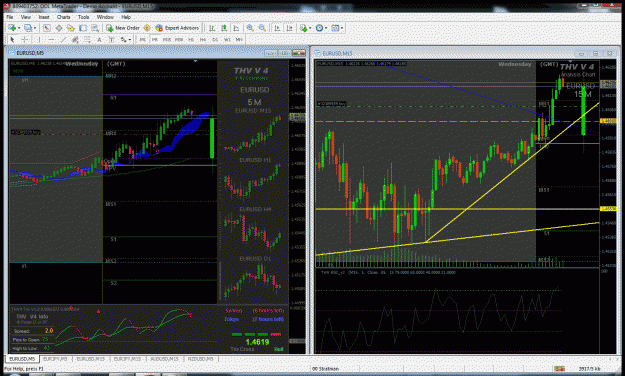Switch to the AUDUSD,M15 chart tab
625x376 pixels.
(x=164, y=359)
